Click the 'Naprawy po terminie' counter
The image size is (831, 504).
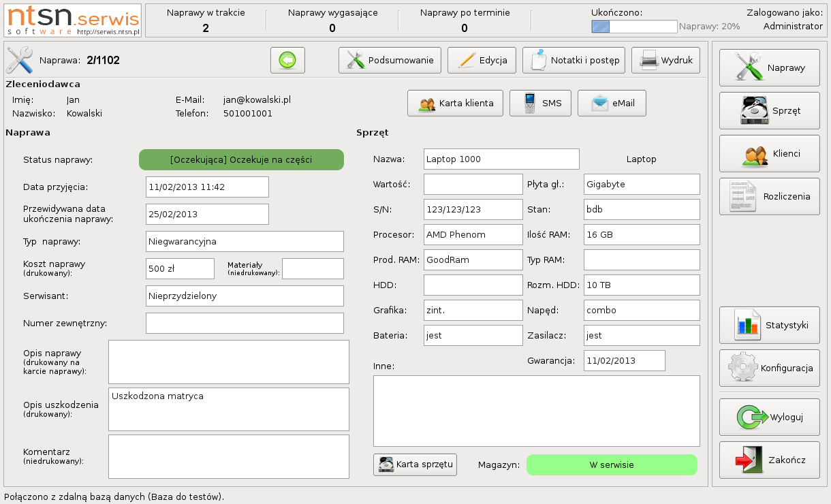tap(465, 20)
